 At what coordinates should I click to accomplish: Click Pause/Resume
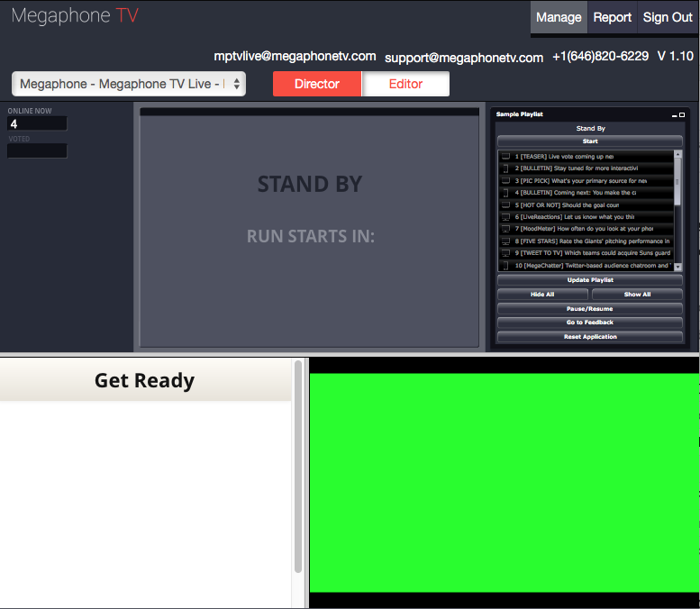tap(590, 308)
